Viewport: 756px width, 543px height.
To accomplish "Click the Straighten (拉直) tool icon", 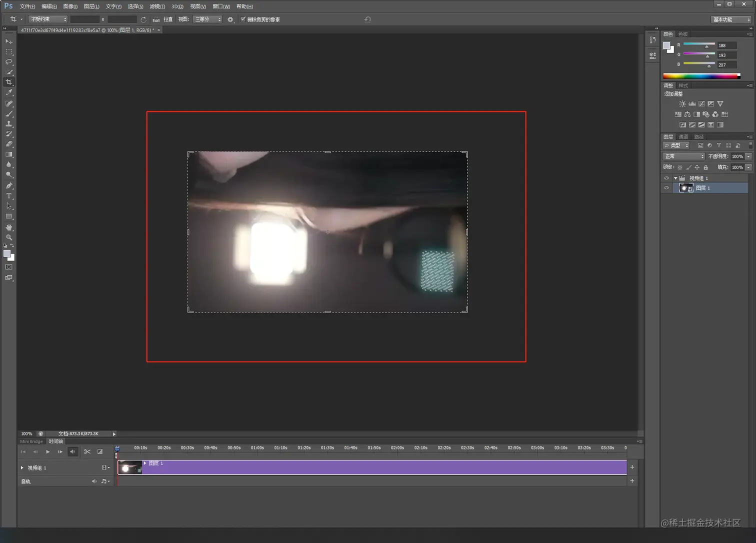I will tap(156, 19).
